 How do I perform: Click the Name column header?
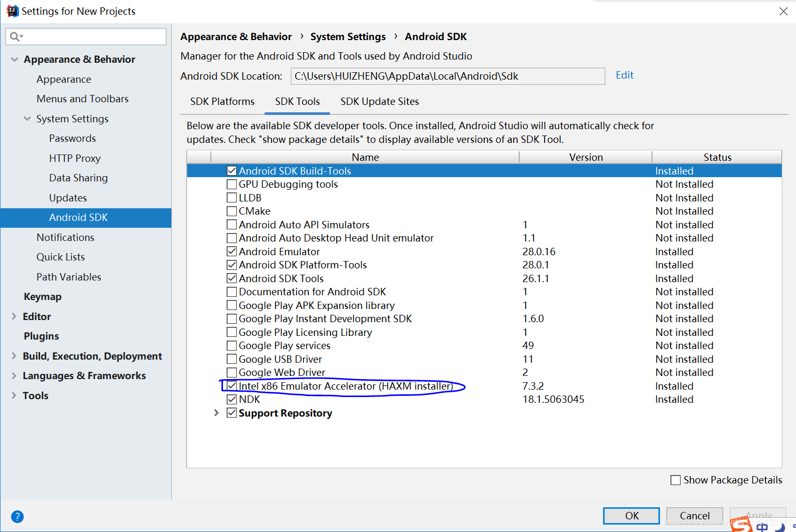click(x=365, y=157)
